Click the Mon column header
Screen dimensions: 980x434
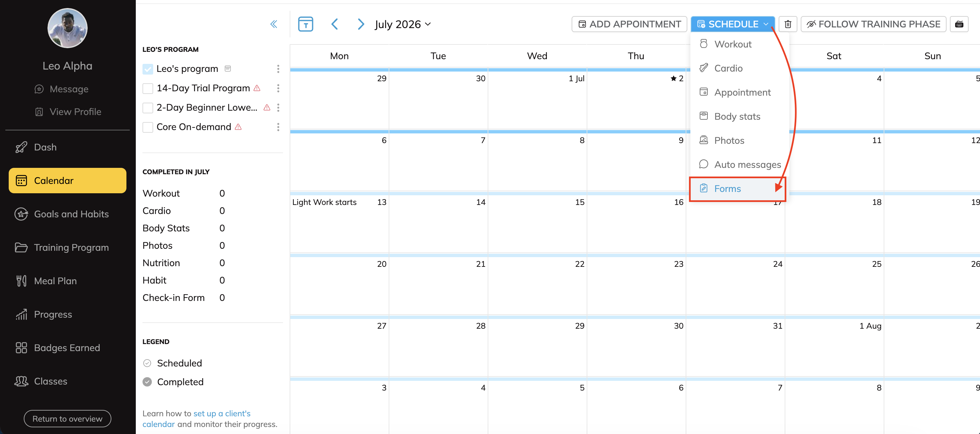pos(339,56)
